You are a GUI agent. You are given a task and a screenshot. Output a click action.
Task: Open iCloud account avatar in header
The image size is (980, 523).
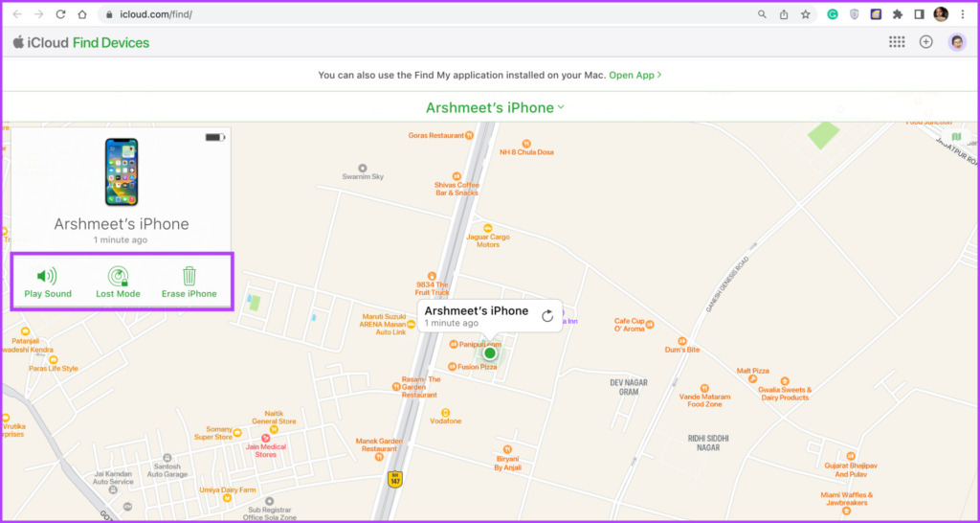[956, 42]
